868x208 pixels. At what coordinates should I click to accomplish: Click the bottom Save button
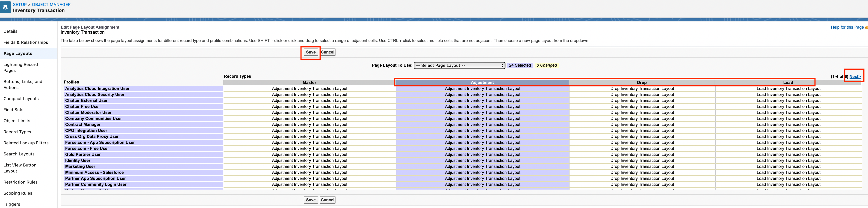point(310,200)
